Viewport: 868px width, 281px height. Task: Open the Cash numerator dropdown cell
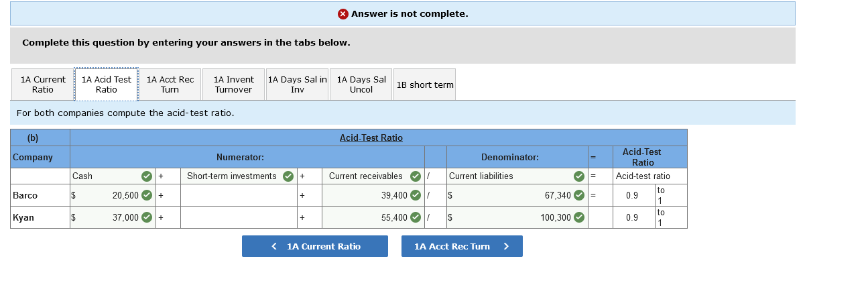[113, 176]
